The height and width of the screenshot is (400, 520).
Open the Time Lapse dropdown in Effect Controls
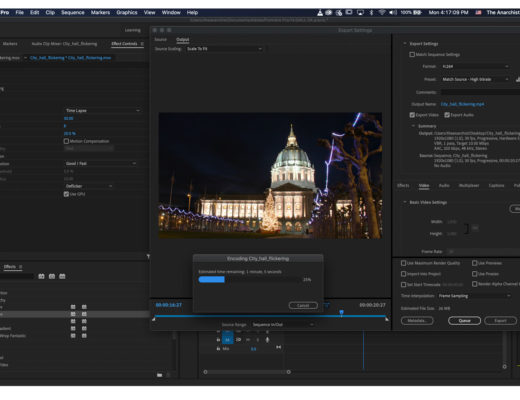click(x=102, y=110)
